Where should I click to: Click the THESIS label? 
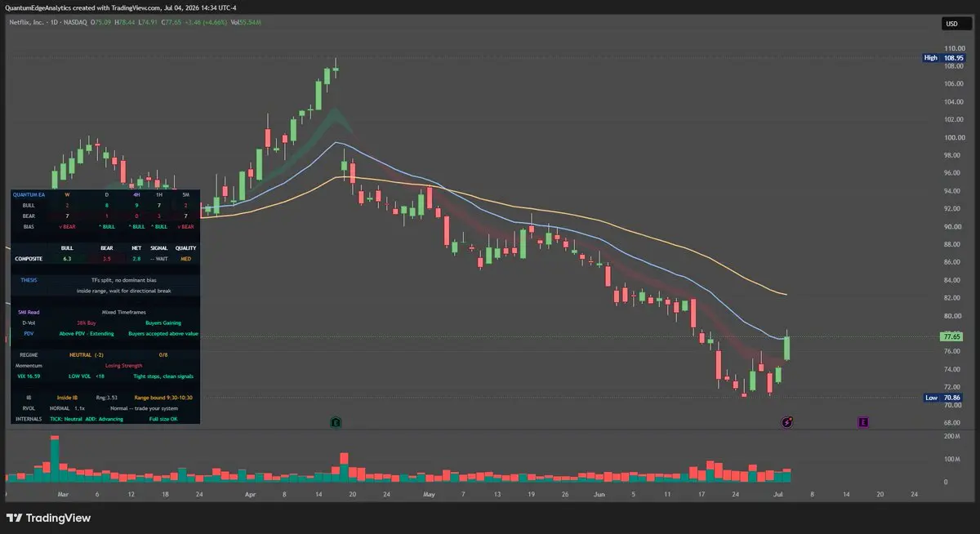pyautogui.click(x=29, y=280)
